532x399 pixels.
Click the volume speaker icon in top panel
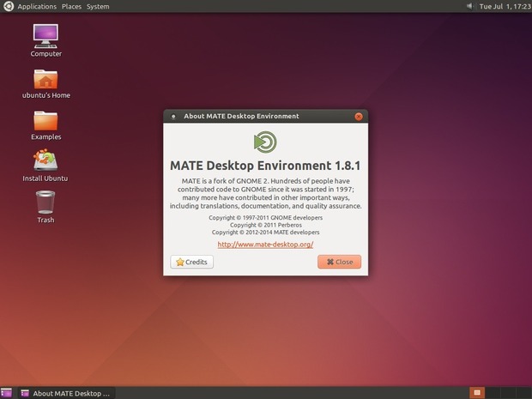(x=470, y=6)
